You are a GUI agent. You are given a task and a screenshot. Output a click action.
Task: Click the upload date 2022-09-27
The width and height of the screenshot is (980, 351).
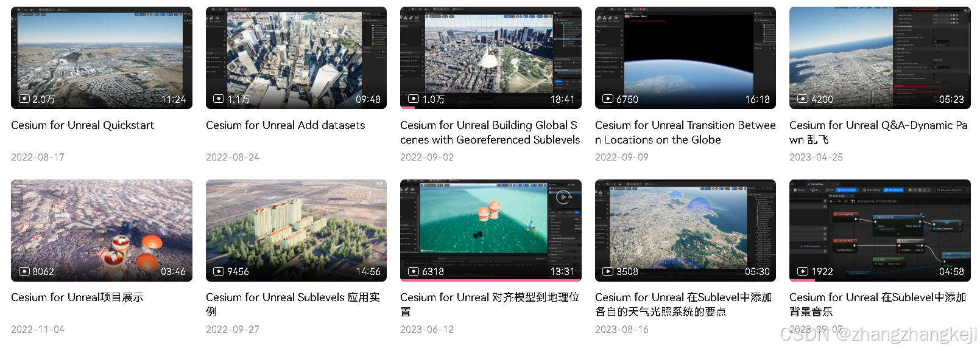(233, 329)
